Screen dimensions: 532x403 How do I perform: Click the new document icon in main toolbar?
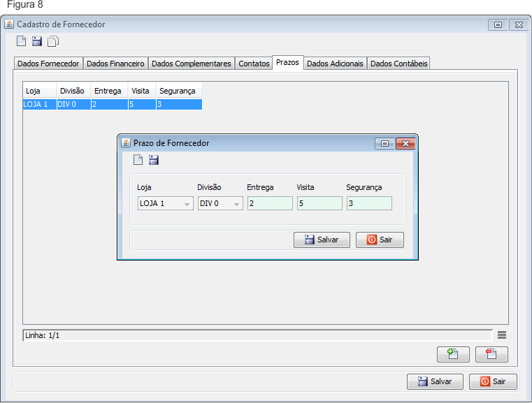pos(22,41)
